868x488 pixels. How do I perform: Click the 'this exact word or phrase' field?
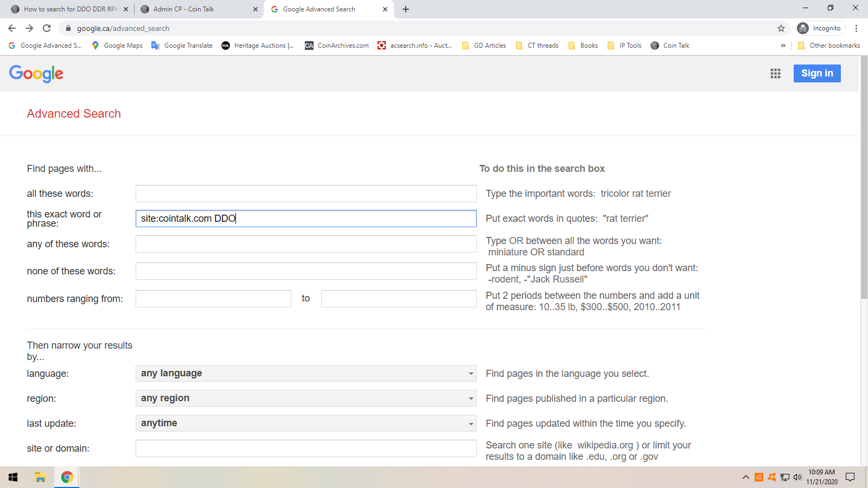pyautogui.click(x=306, y=219)
